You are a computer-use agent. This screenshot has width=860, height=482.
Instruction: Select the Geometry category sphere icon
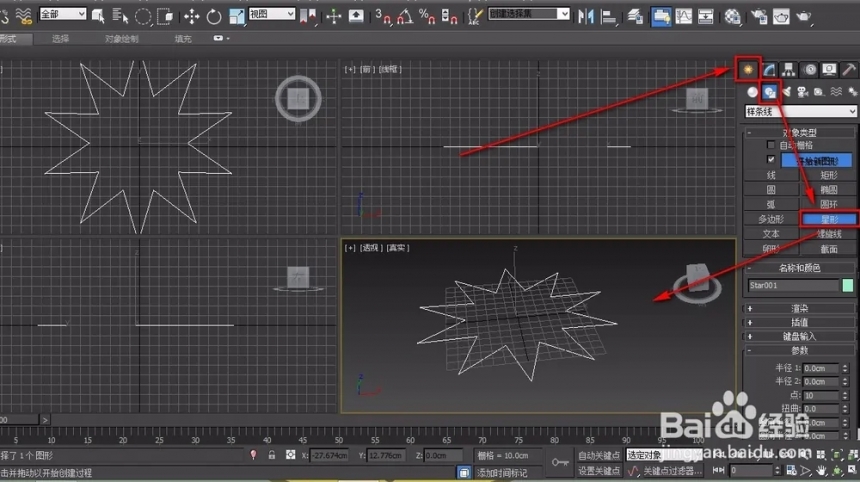tap(752, 92)
